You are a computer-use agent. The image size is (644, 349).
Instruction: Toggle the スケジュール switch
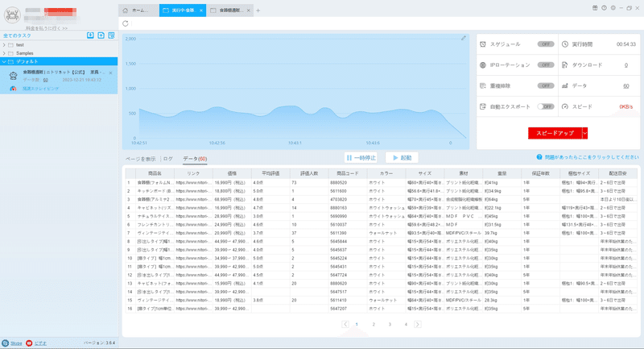coord(546,44)
